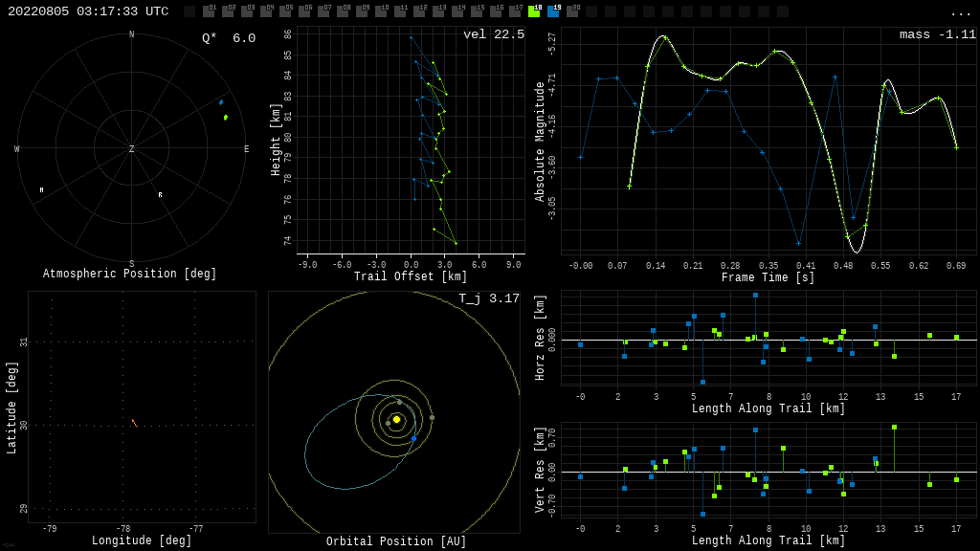Viewport: 980px width, 551px height.
Task: Toggle the camera 01 indicator box
Action: click(x=209, y=11)
